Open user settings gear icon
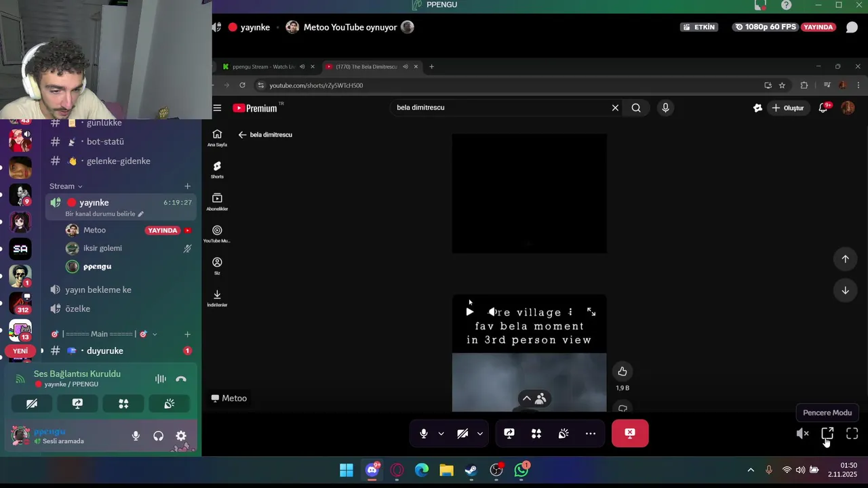868x488 pixels. [181, 436]
